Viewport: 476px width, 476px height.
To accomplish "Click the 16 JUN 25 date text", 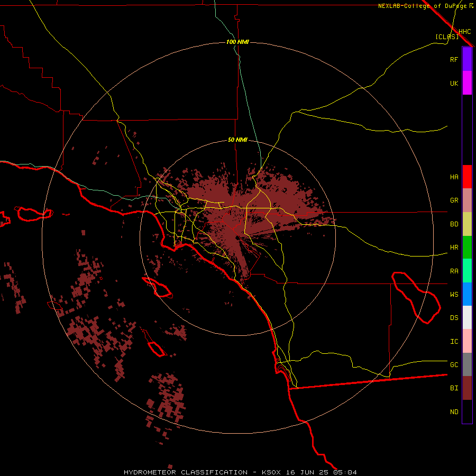I will tap(307, 472).
